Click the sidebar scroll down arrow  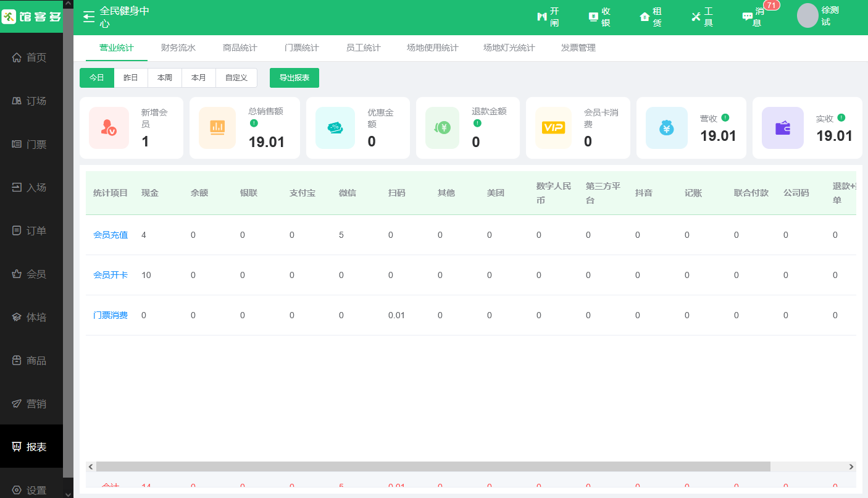[x=68, y=493]
